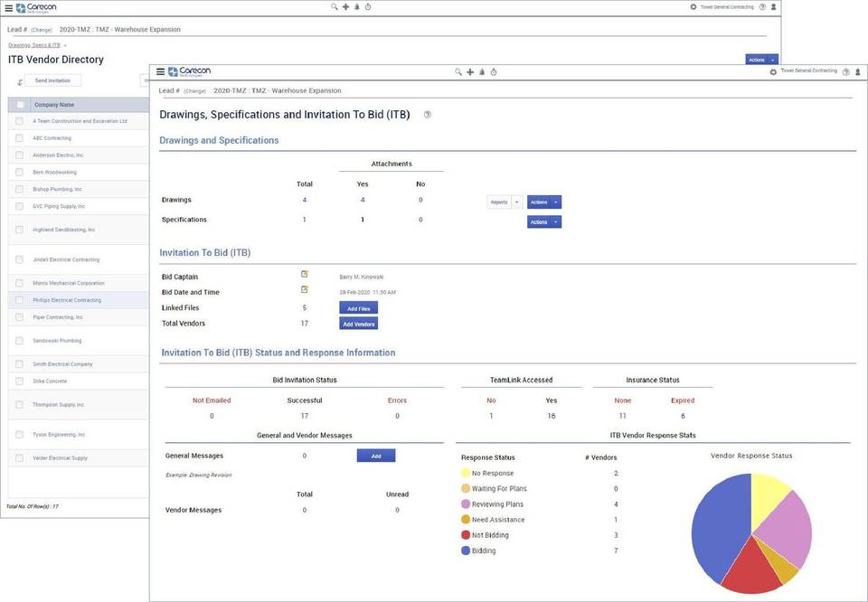Image resolution: width=868 pixels, height=602 pixels.
Task: Open the notifications bell in the front window
Action: coord(482,71)
